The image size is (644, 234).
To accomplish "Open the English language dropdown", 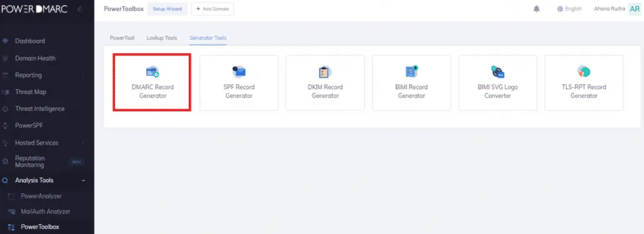I will (569, 9).
